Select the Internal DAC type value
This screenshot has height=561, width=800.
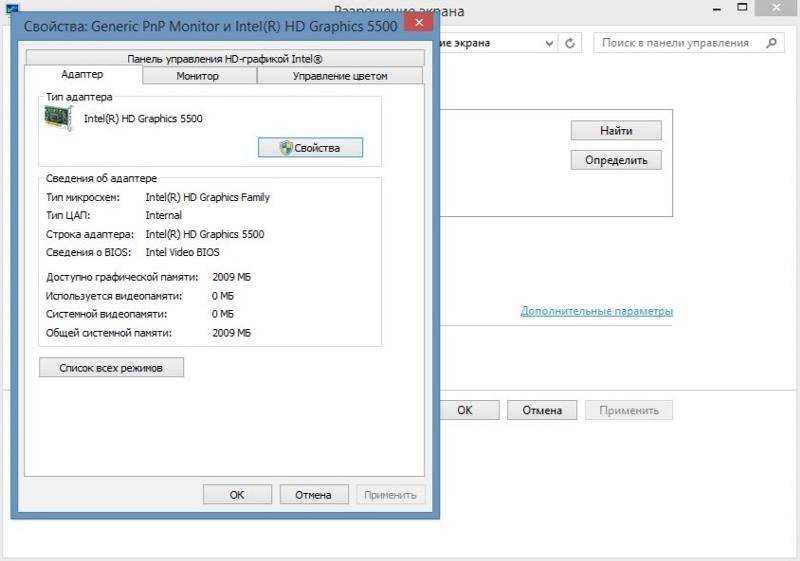coord(164,215)
